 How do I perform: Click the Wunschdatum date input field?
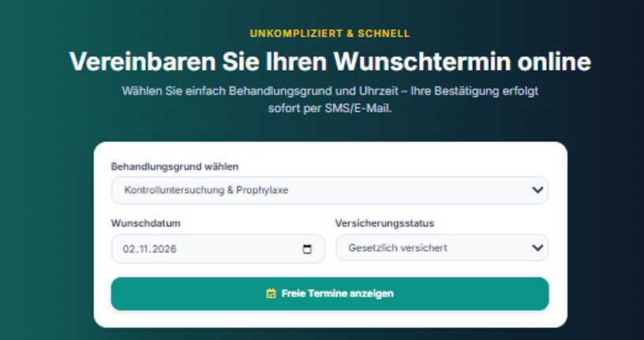pyautogui.click(x=218, y=248)
